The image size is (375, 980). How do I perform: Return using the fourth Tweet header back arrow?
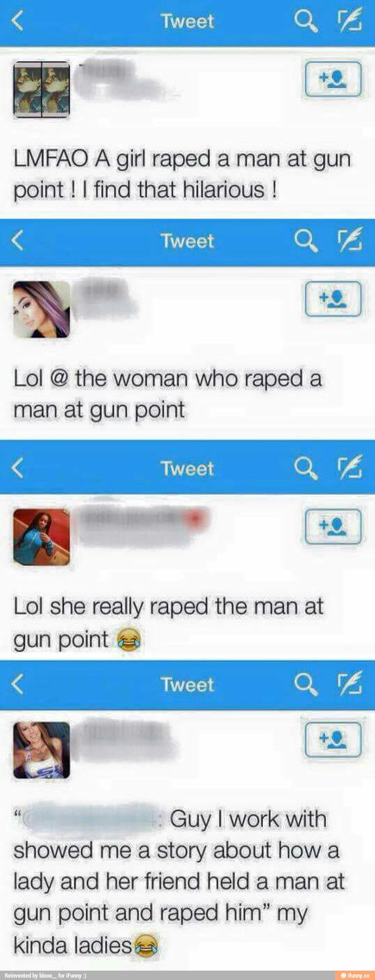17,684
